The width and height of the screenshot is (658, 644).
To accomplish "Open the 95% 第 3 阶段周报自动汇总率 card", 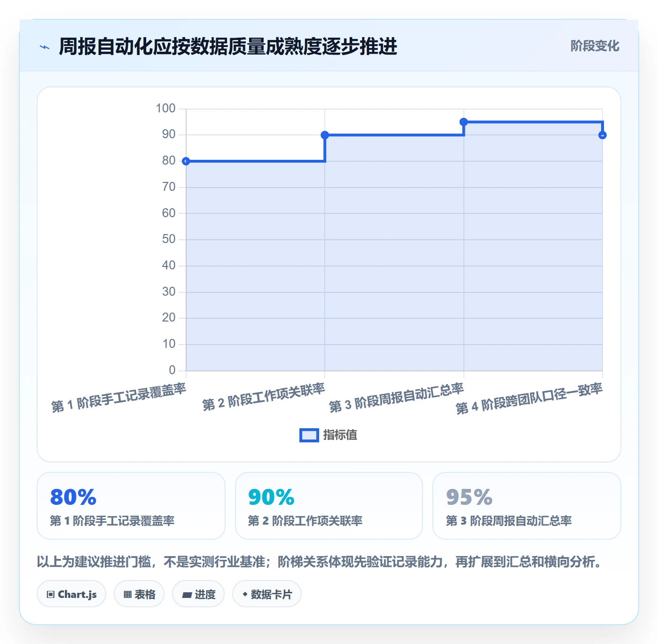I will point(527,506).
